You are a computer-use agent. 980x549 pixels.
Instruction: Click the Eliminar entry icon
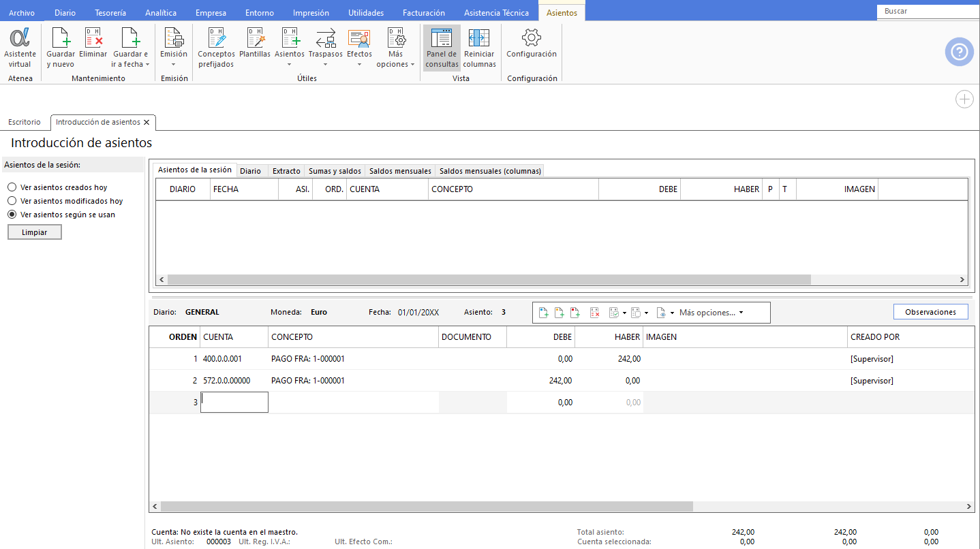click(93, 37)
